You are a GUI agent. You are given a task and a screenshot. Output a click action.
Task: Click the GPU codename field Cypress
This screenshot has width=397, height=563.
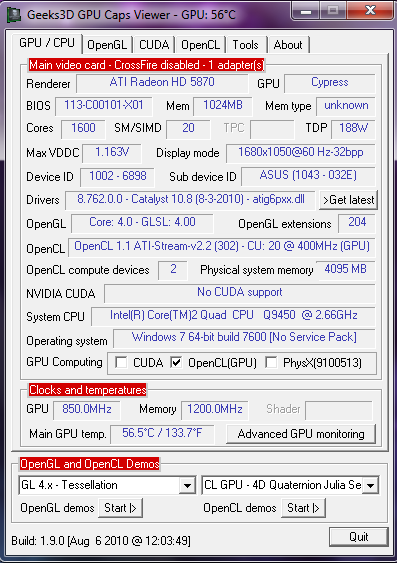coord(330,83)
